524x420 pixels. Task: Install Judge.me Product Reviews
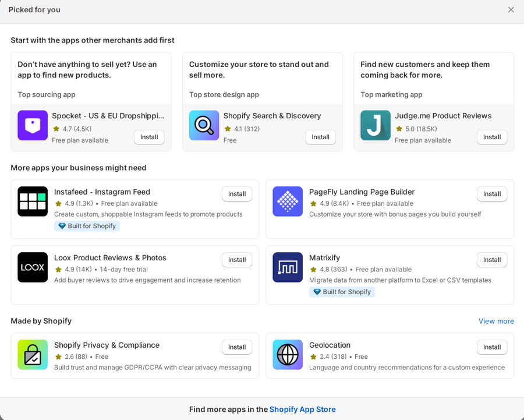(x=492, y=137)
